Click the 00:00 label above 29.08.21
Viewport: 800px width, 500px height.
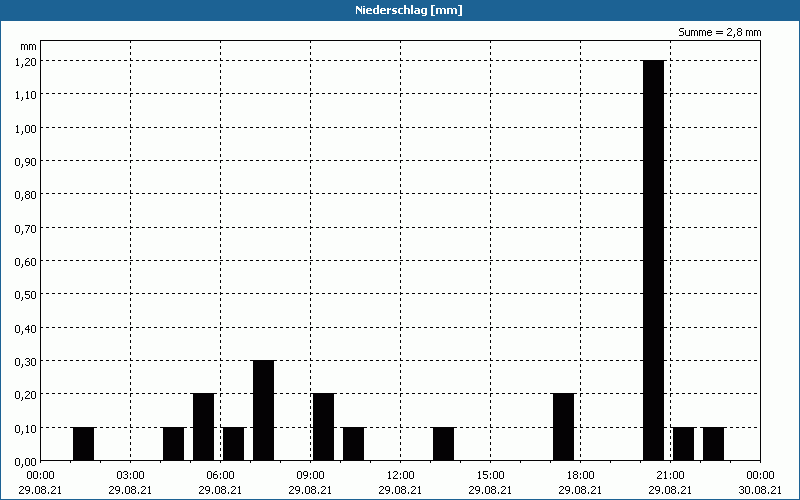point(40,476)
